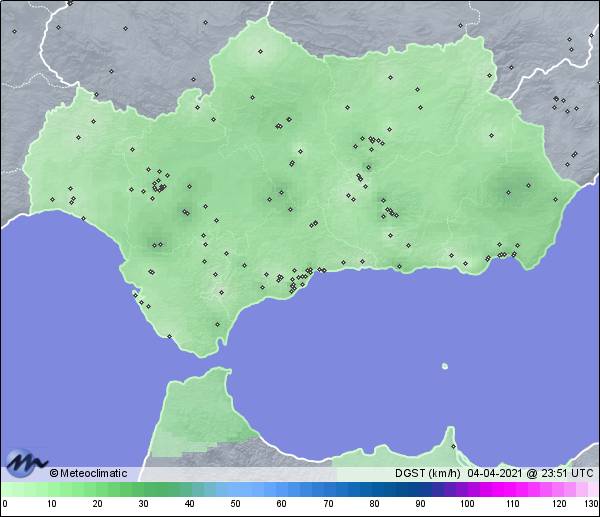
Task: Click the station marker on the Melilla cape
Action: (x=453, y=447)
